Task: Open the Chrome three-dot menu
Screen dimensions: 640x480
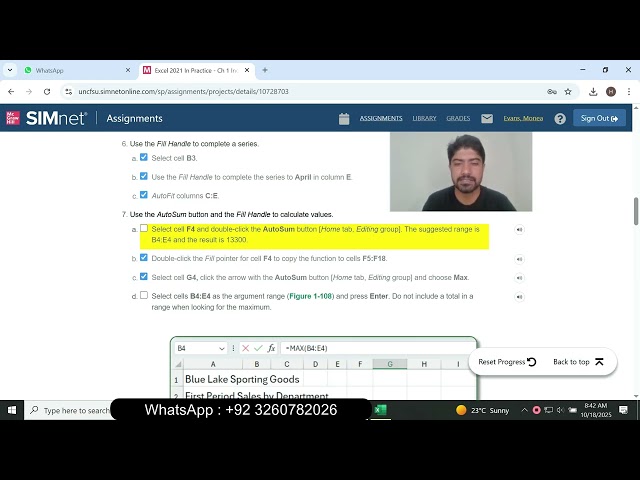Action: 629,91
